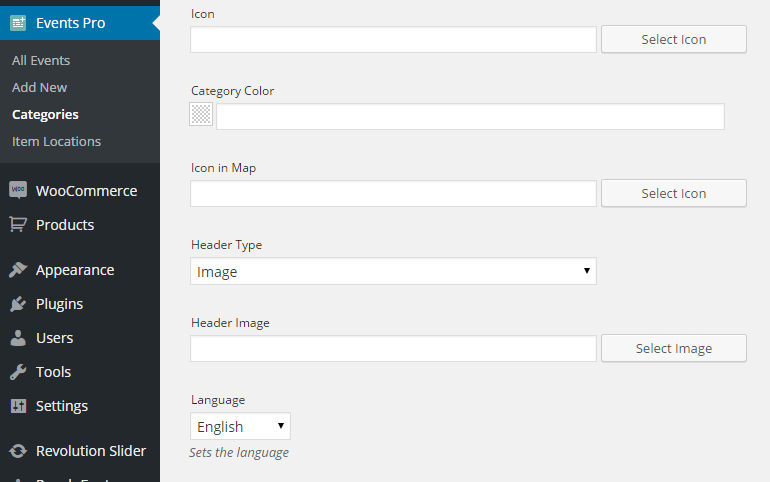Image resolution: width=770 pixels, height=482 pixels.
Task: Click the Plugins plug icon
Action: [18, 304]
